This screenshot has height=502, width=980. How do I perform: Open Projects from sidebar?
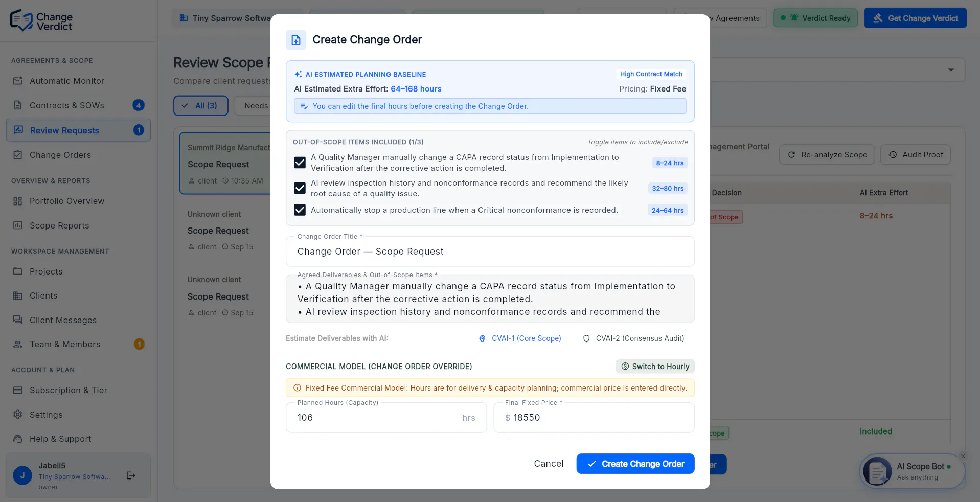coord(78,271)
